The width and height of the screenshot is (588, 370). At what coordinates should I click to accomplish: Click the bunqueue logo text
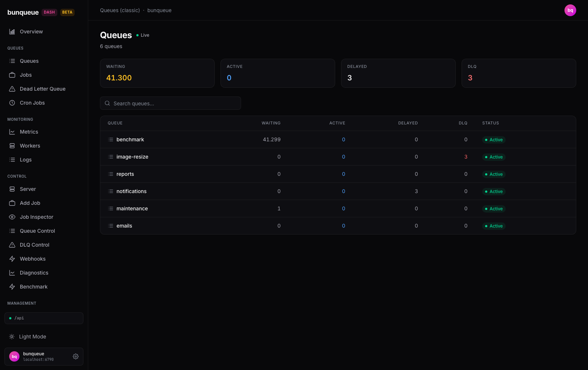[23, 12]
